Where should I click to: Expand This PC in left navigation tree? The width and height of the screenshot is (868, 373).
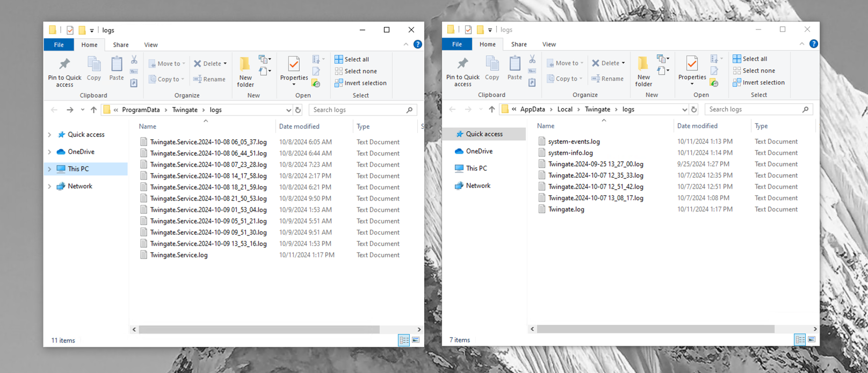(49, 169)
